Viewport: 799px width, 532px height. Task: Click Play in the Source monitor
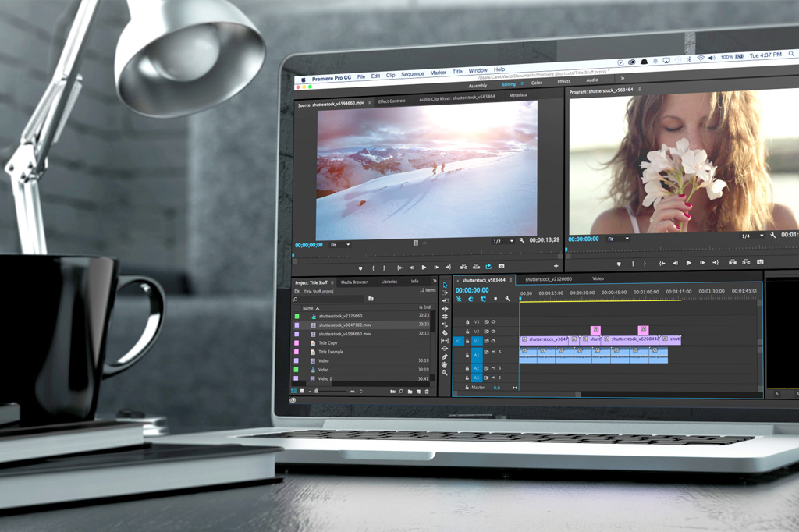click(424, 267)
